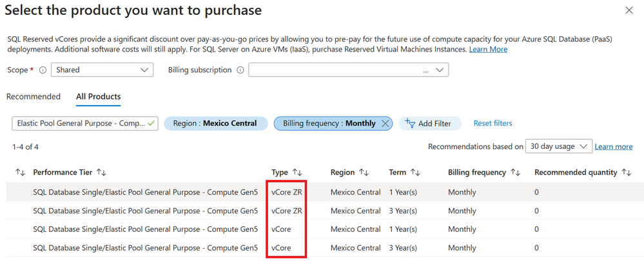Sort by the Performance Tier column

101,173
